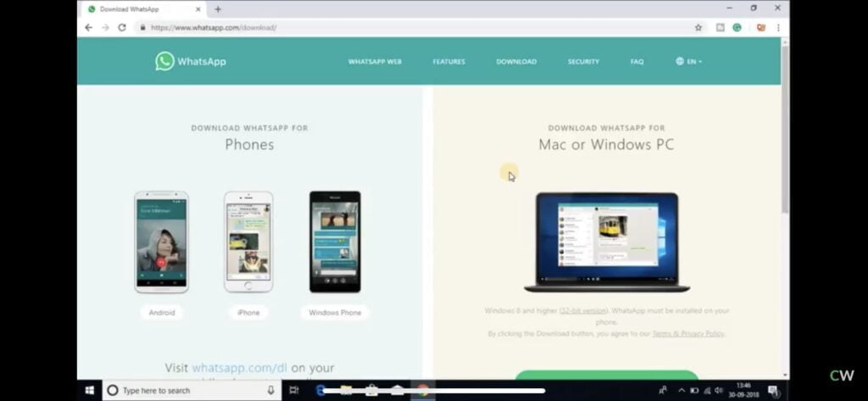Click the microphone icon in taskbar search

tap(270, 391)
